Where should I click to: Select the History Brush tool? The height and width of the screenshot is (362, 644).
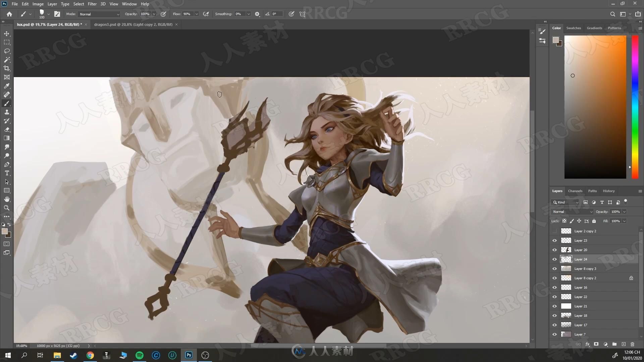7,121
